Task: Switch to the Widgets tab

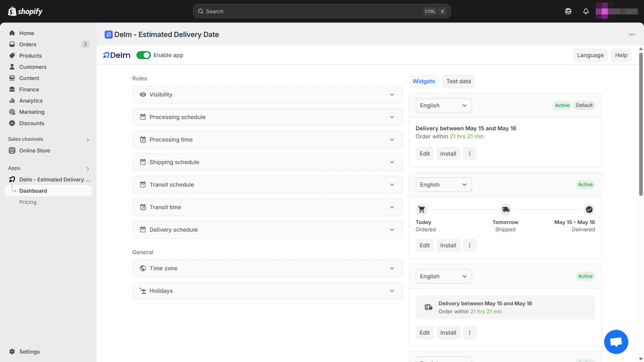Action: (x=424, y=81)
